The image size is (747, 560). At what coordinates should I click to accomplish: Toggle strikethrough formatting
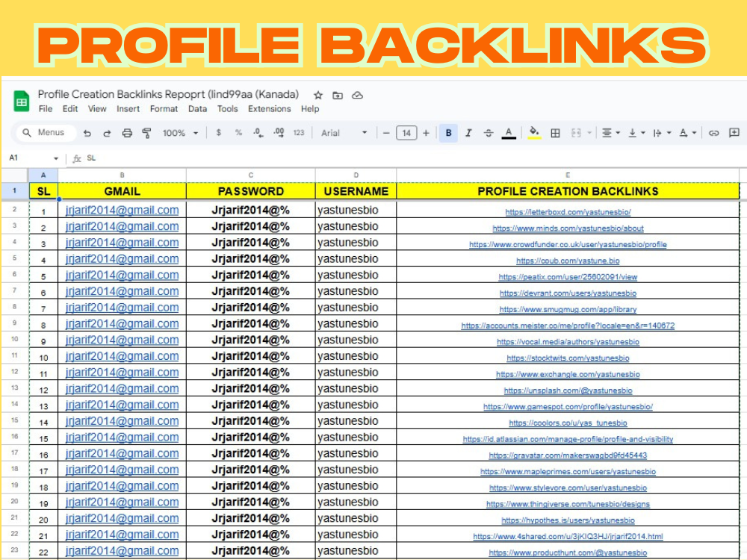[x=489, y=133]
